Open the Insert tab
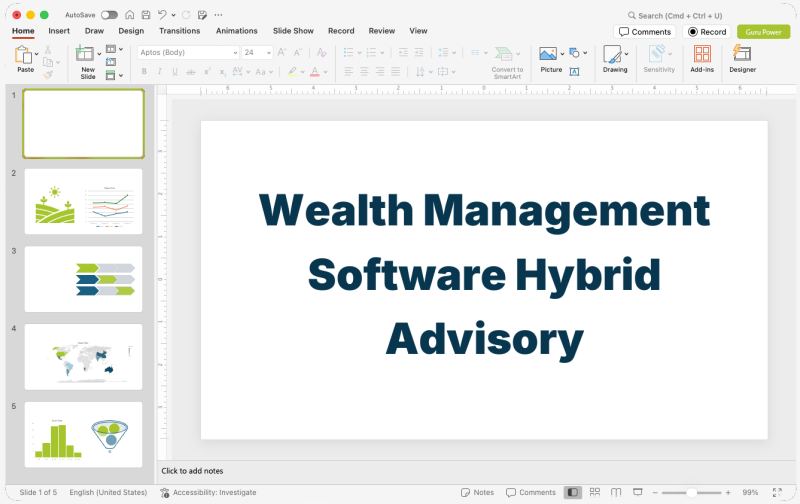This screenshot has height=504, width=800. 59,31
